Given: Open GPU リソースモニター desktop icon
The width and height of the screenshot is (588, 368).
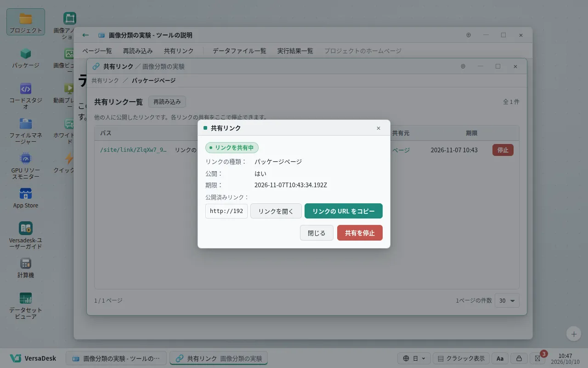Looking at the screenshot, I should [x=26, y=166].
